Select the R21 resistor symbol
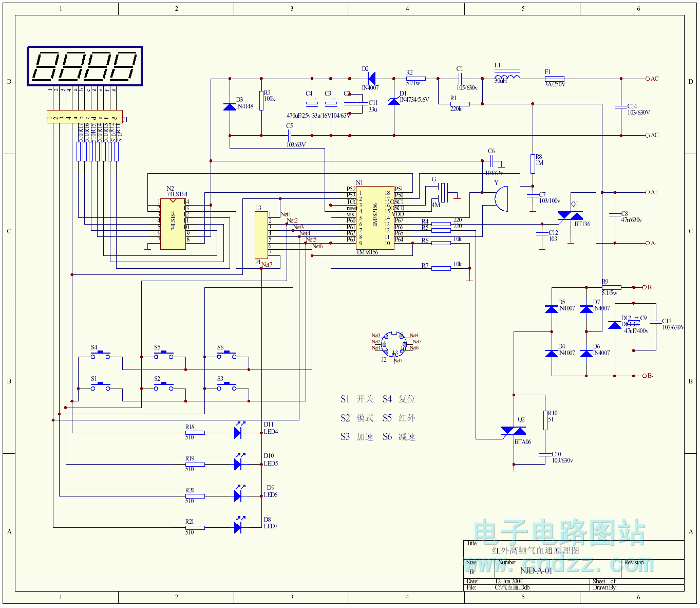This screenshot has width=700, height=608. tap(195, 528)
